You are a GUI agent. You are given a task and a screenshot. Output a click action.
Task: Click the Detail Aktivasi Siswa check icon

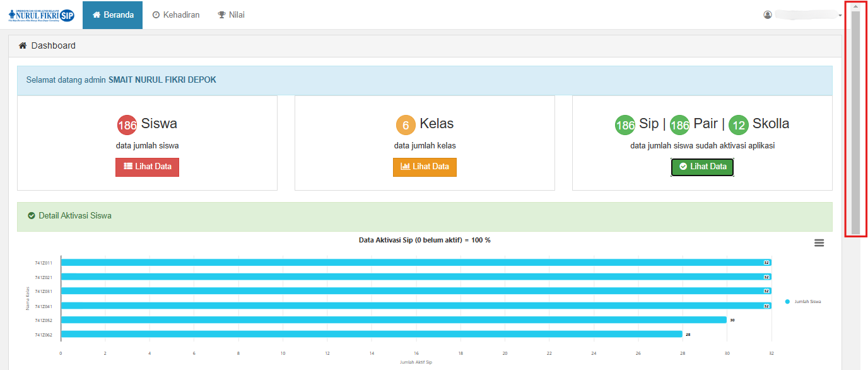pyautogui.click(x=32, y=216)
